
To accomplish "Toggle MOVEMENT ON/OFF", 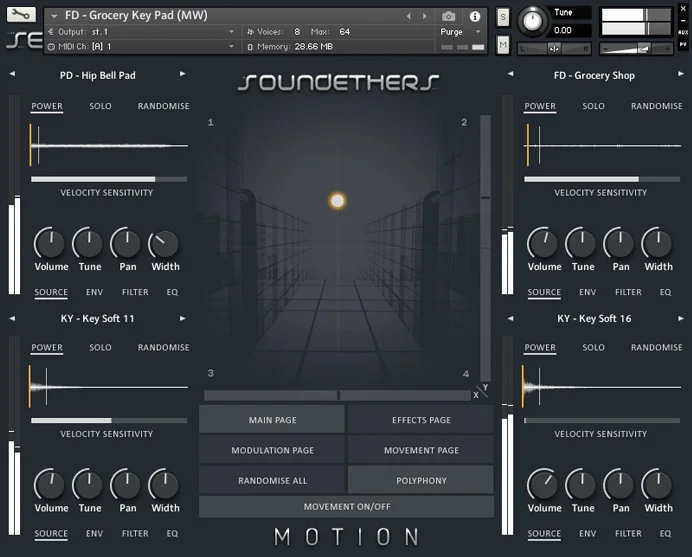I will (x=346, y=507).
